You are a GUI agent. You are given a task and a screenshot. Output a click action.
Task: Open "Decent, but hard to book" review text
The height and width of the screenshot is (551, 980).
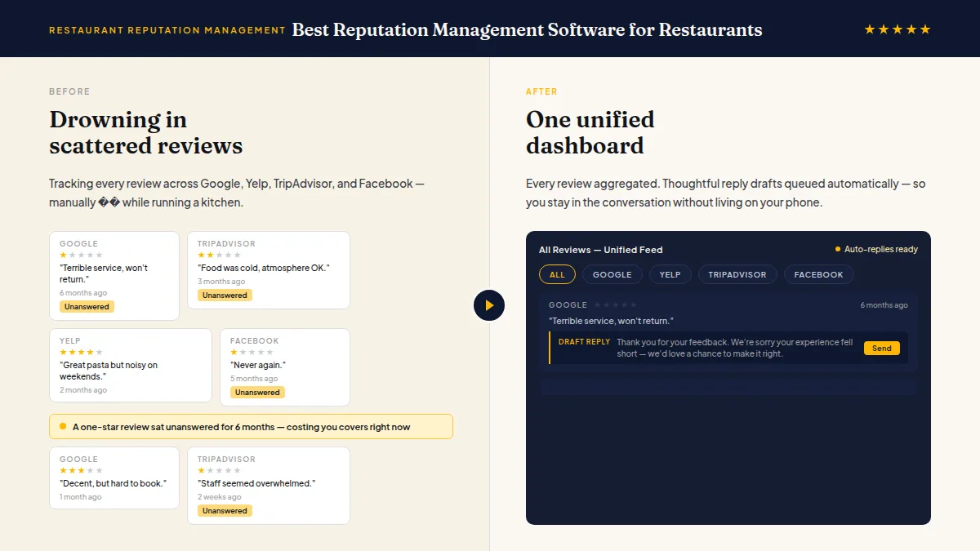113,483
